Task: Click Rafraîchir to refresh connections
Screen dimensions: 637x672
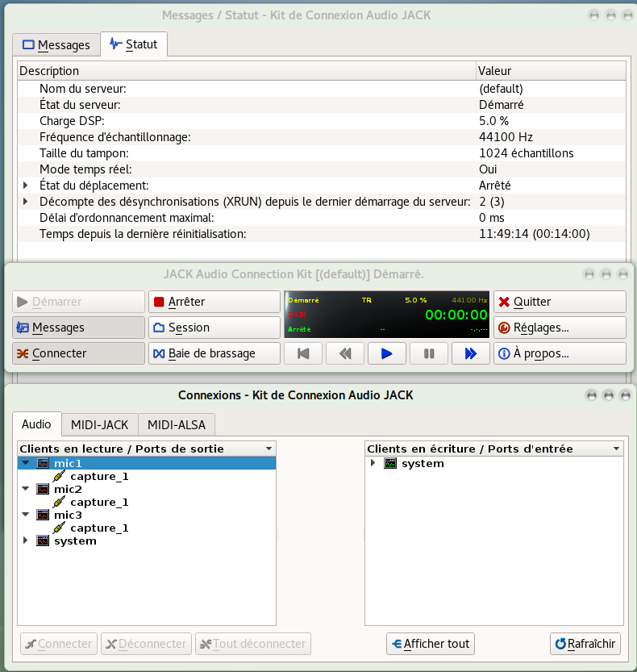Action: click(x=585, y=644)
